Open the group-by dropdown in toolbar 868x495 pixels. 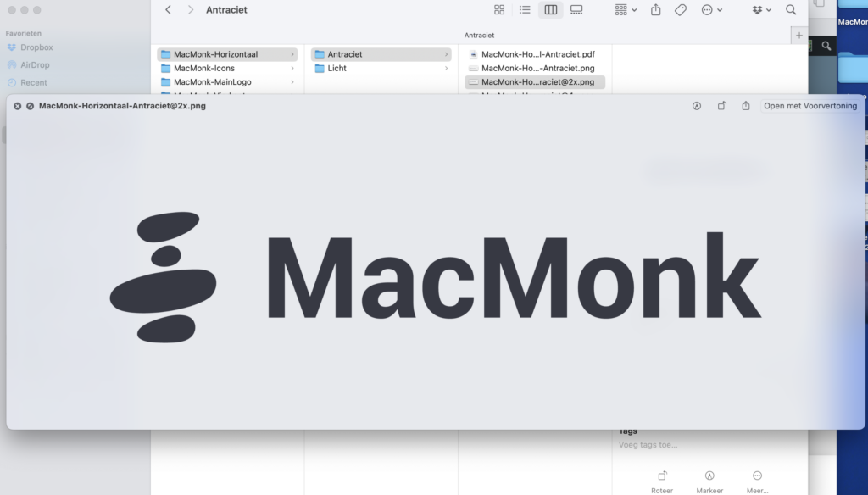point(626,10)
